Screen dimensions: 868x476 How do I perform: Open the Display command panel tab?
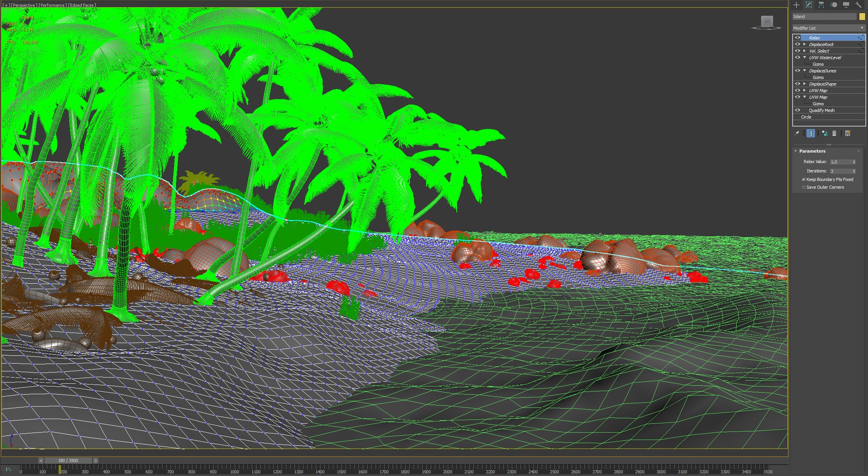(846, 5)
